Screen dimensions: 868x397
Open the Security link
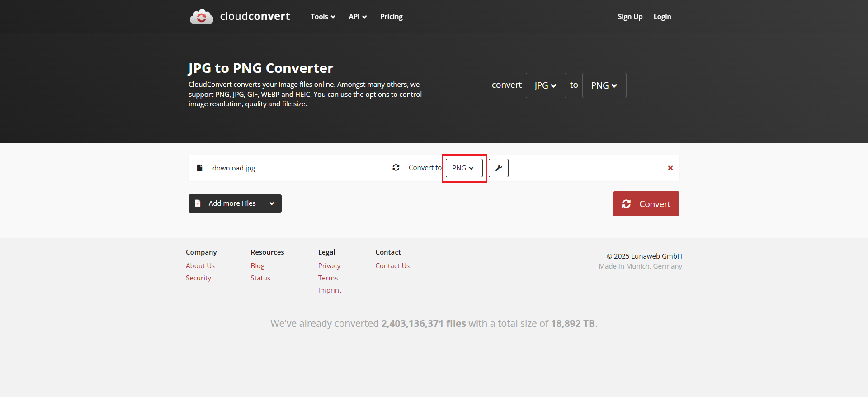198,278
